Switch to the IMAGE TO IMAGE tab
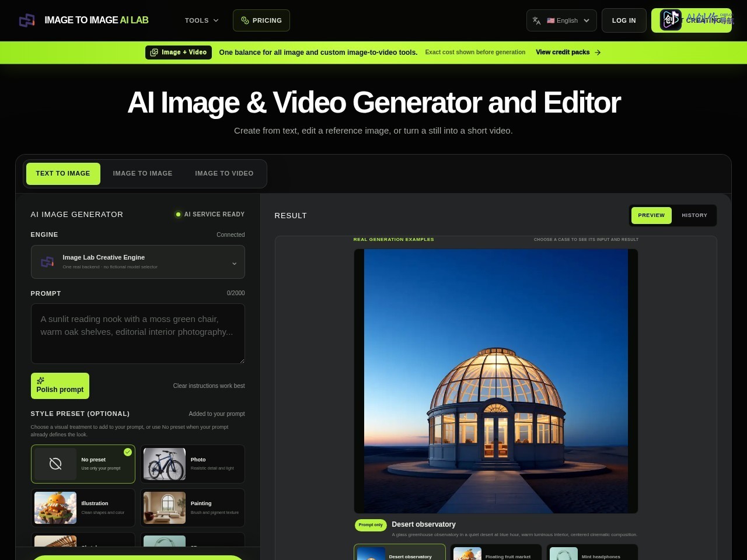Image resolution: width=747 pixels, height=560 pixels. point(142,174)
